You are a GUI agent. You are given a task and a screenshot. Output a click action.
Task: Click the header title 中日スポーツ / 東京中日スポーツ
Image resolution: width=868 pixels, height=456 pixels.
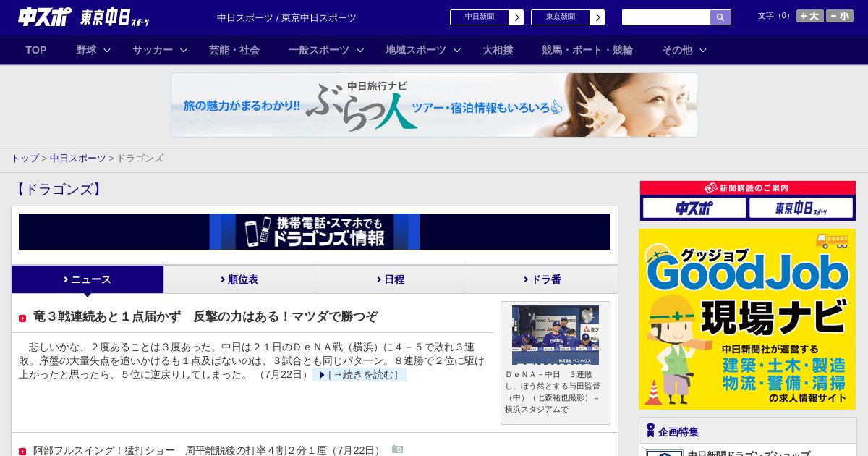pos(286,18)
